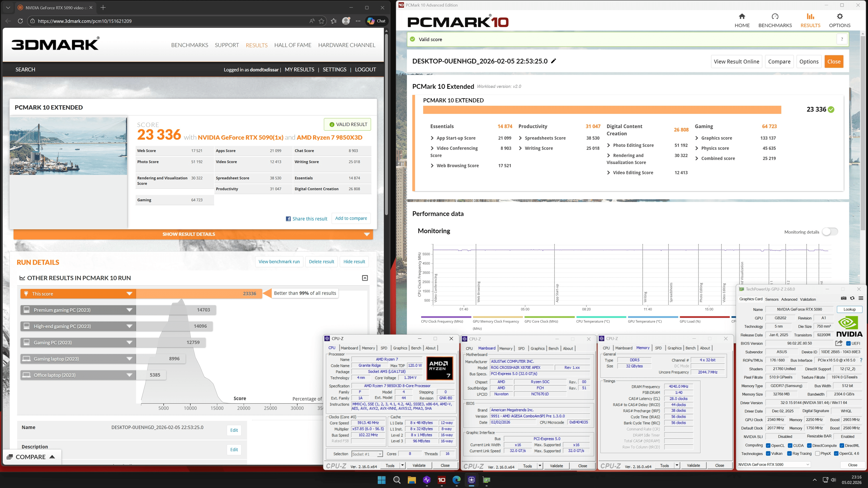
Task: Open Windows Search from the taskbar
Action: coord(397,480)
